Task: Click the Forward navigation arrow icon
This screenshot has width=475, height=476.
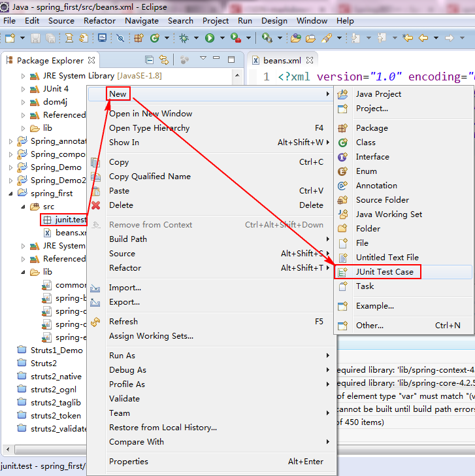Action: [x=450, y=38]
